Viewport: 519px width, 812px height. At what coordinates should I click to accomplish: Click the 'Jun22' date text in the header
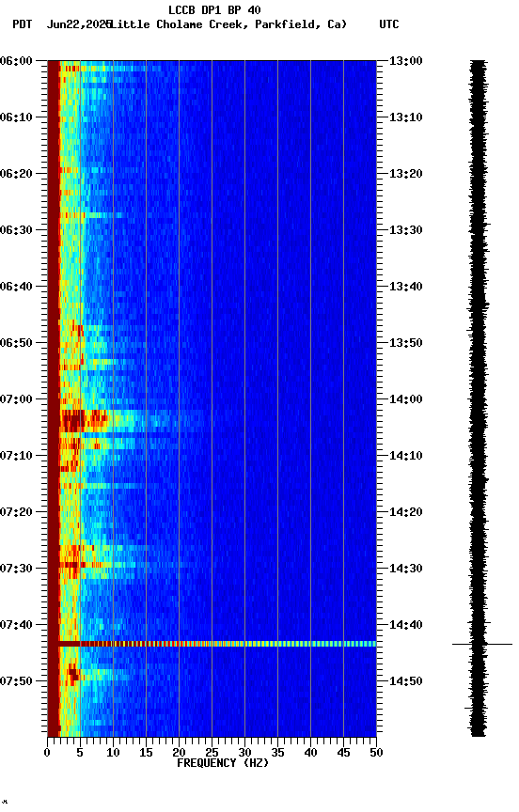(x=62, y=24)
